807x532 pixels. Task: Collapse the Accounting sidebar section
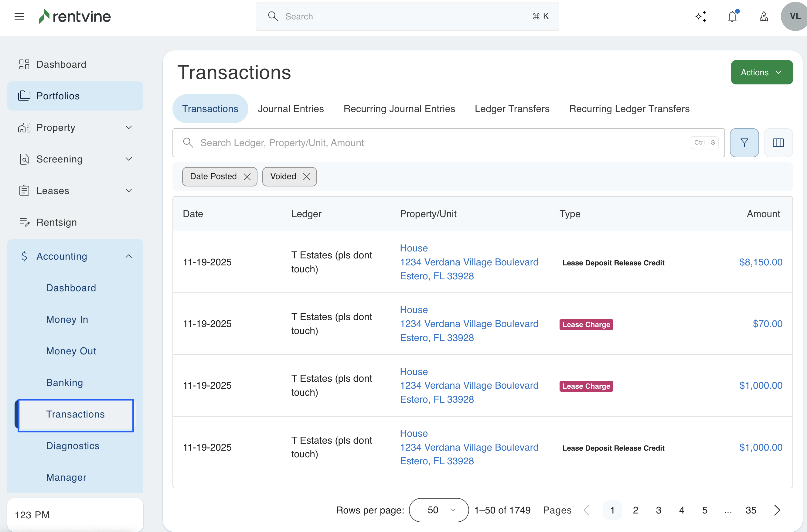tap(128, 256)
